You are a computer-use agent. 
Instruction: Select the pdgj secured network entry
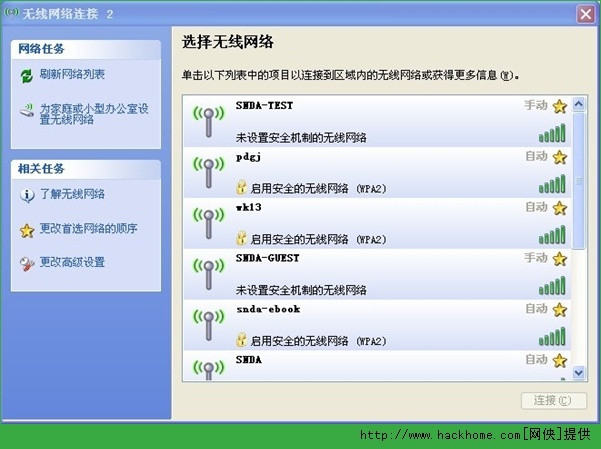click(x=380, y=172)
